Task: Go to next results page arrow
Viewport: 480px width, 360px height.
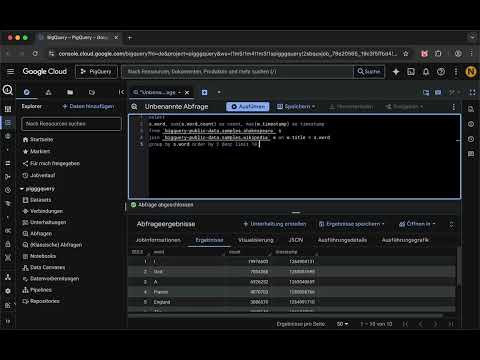Action: click(x=435, y=324)
